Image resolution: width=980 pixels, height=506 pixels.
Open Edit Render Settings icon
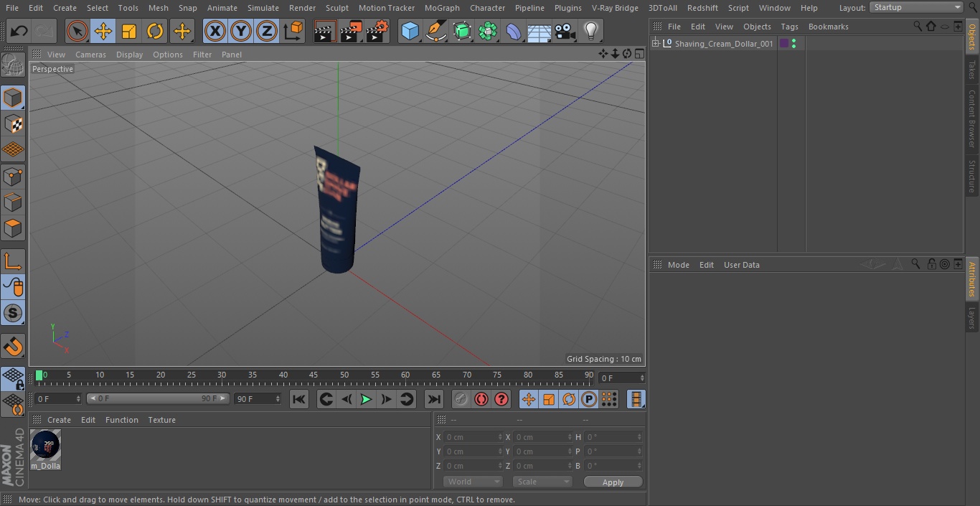(377, 31)
